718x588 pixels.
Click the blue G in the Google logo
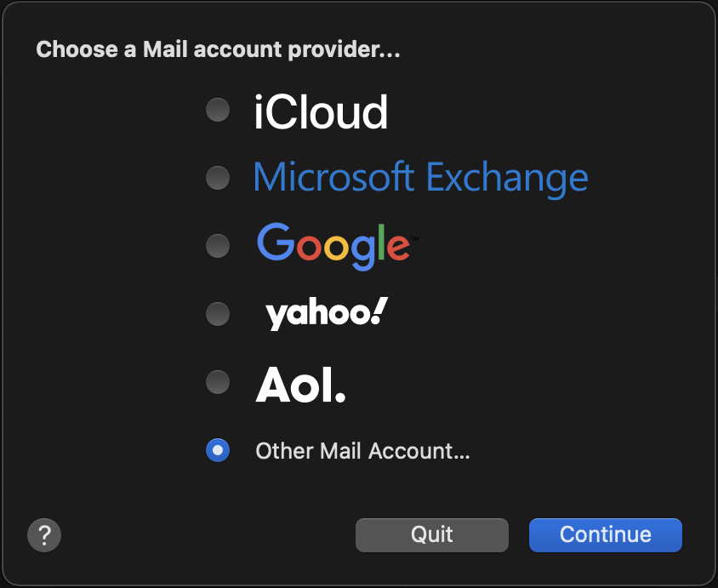(274, 242)
